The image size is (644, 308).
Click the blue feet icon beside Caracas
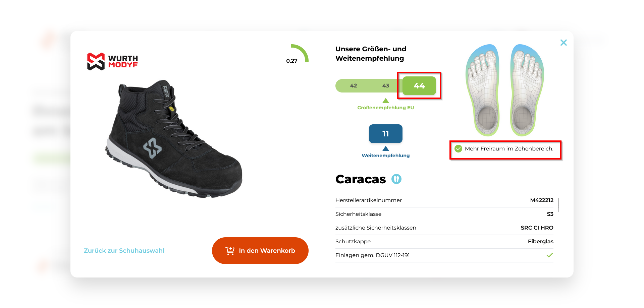point(396,179)
